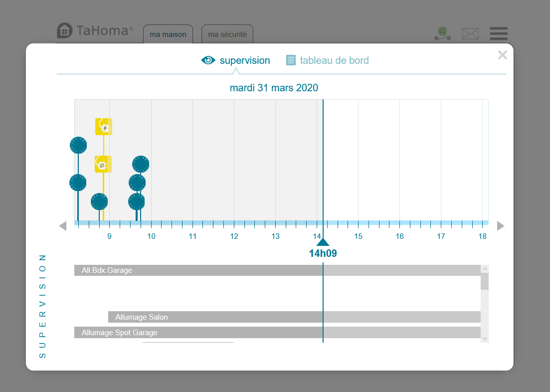The height and width of the screenshot is (392, 550).
Task: Click hour 12 on the timeline
Action: tap(234, 236)
